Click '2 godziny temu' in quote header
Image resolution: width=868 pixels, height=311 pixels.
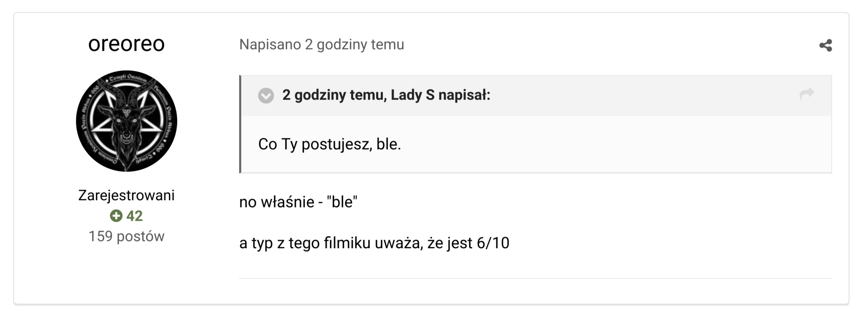(333, 95)
